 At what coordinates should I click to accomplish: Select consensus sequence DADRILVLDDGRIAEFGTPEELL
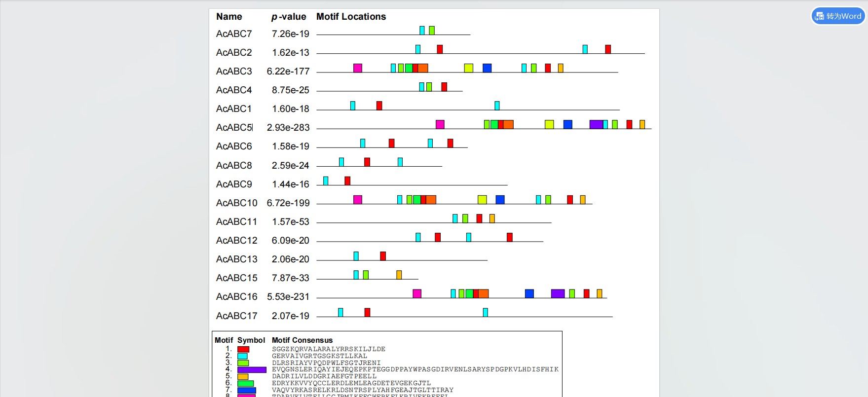point(324,376)
